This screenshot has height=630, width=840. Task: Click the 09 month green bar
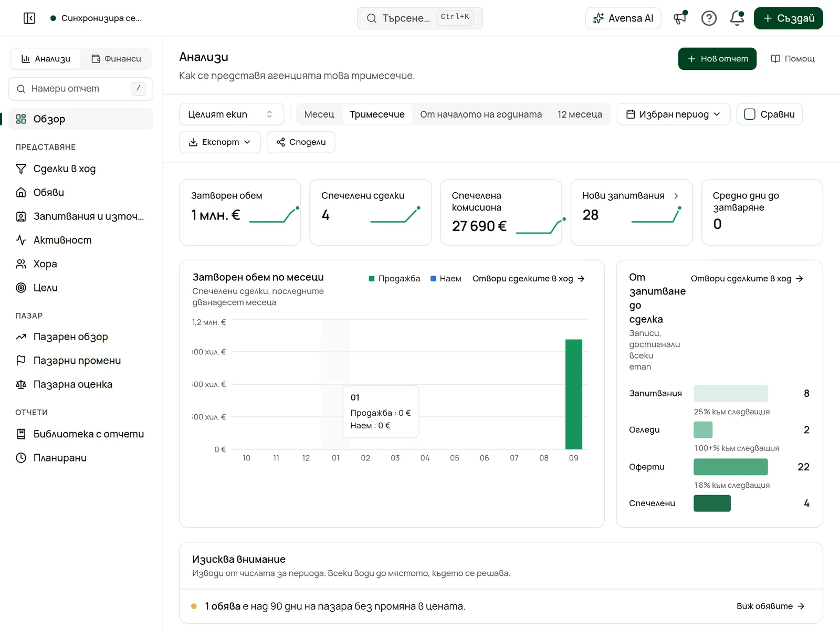tap(573, 394)
